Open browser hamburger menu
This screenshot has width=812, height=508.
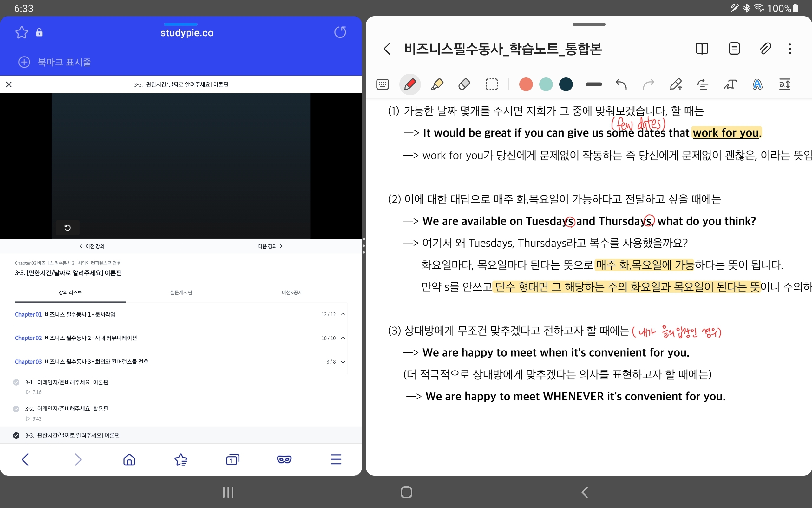coord(336,459)
